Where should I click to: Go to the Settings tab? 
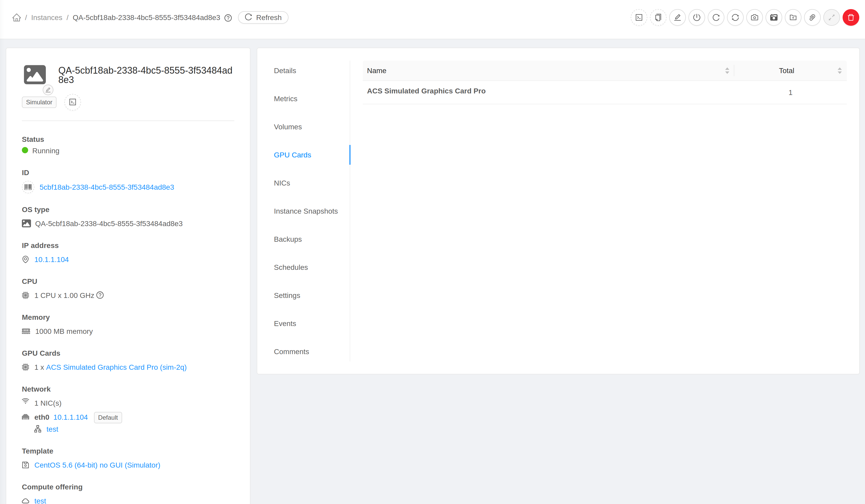coord(287,296)
